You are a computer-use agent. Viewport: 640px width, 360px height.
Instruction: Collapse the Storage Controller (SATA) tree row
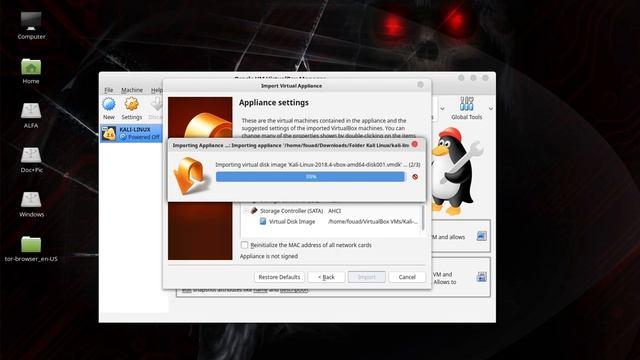click(246, 211)
